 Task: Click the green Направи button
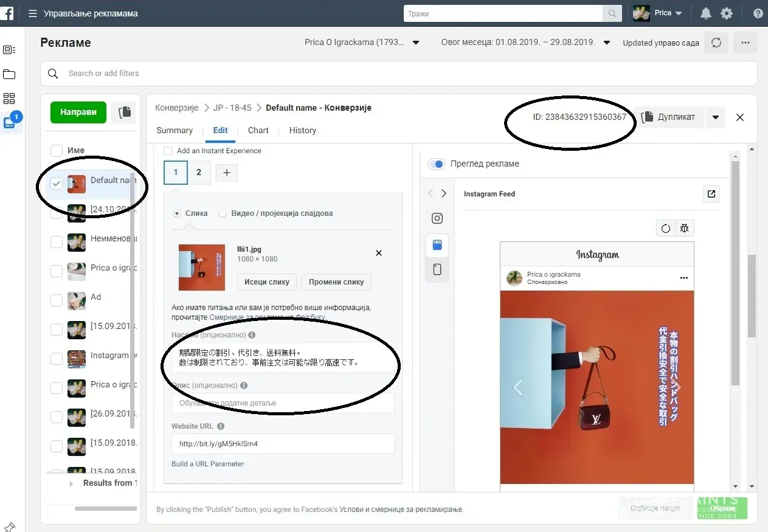point(78,112)
